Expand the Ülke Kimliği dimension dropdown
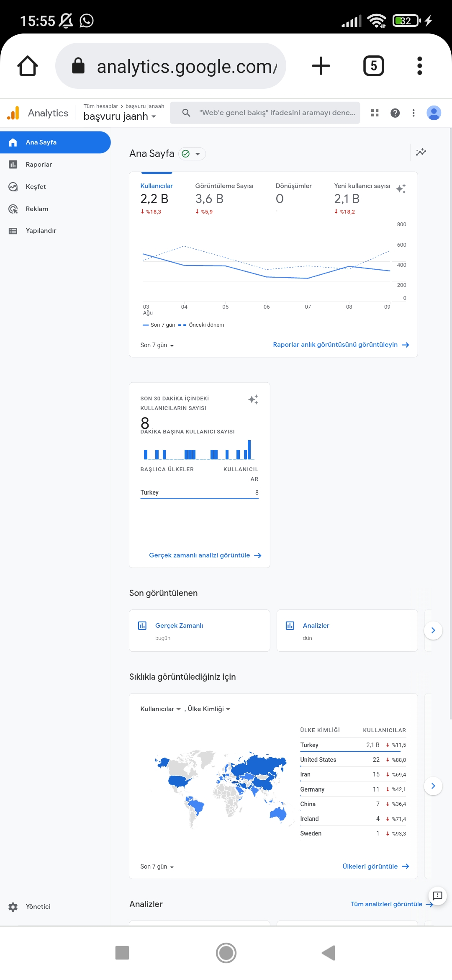This screenshot has width=452, height=980. point(209,709)
